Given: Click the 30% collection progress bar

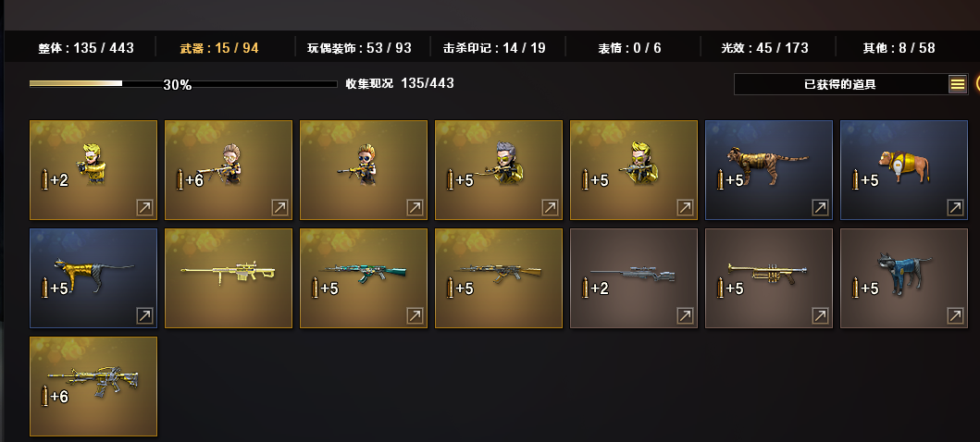Looking at the screenshot, I should (x=183, y=83).
